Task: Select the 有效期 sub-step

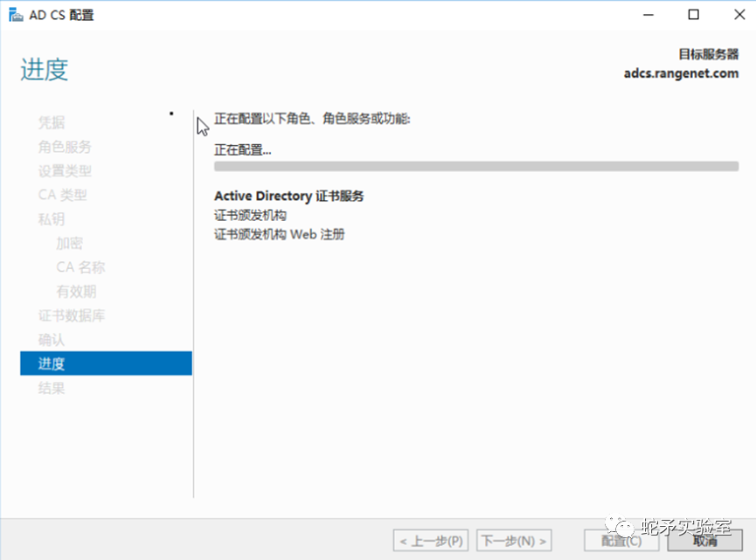Action: pyautogui.click(x=76, y=291)
